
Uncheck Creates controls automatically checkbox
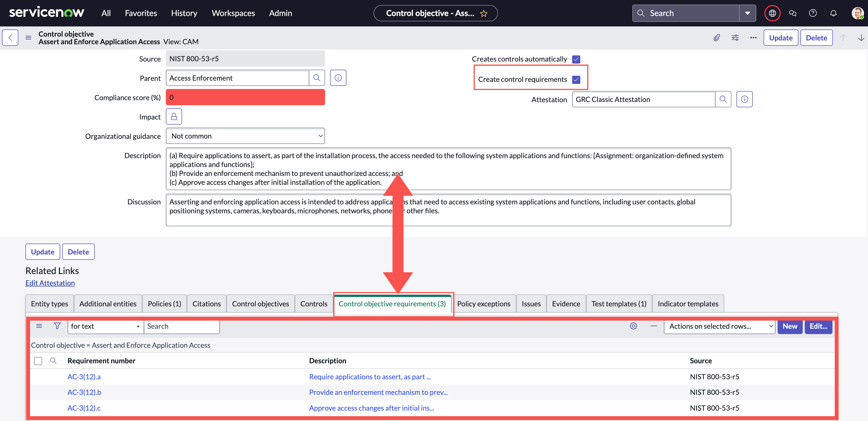coord(576,59)
